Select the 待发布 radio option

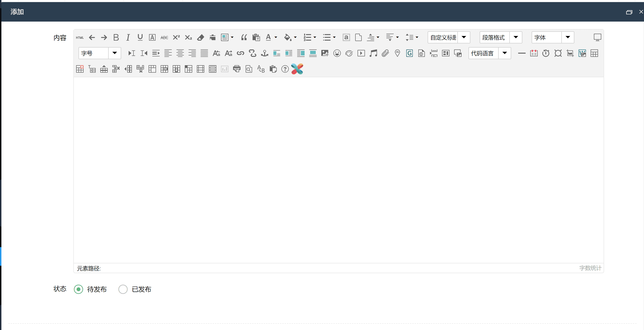(78, 289)
